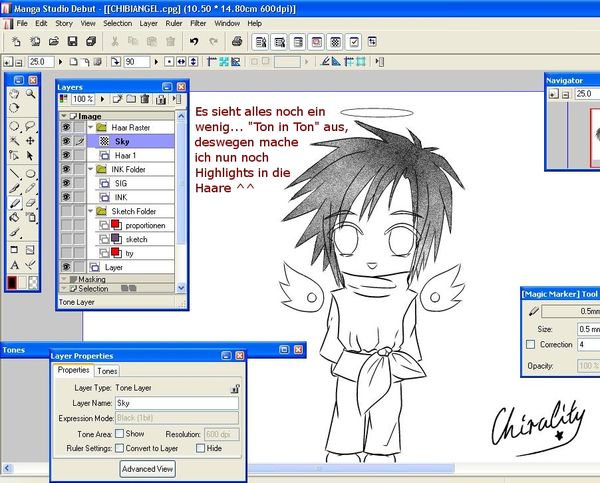Delete layer with trash icon

click(145, 100)
